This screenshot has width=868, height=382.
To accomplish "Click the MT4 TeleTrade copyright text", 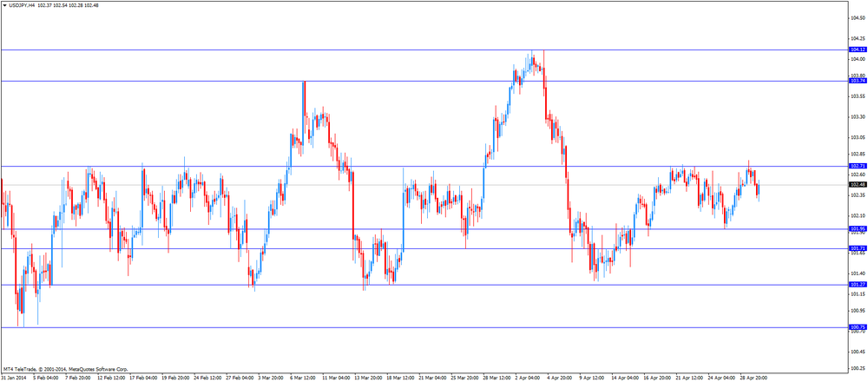I will [x=65, y=369].
